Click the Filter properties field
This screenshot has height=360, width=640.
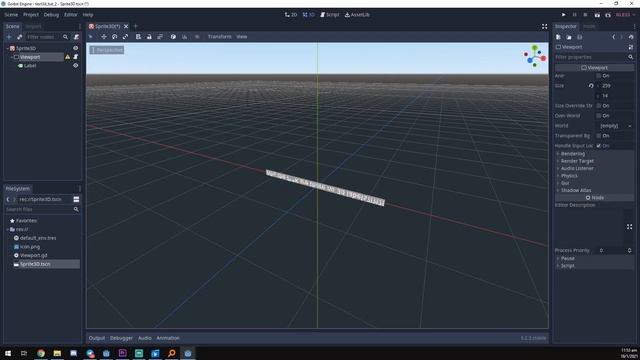tap(594, 57)
